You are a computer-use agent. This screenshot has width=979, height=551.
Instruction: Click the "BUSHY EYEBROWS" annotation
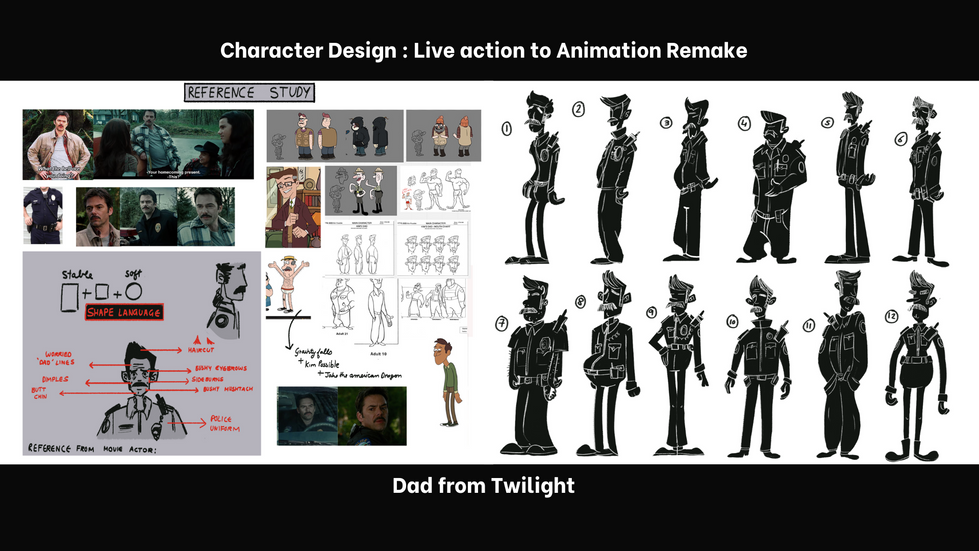pyautogui.click(x=221, y=369)
